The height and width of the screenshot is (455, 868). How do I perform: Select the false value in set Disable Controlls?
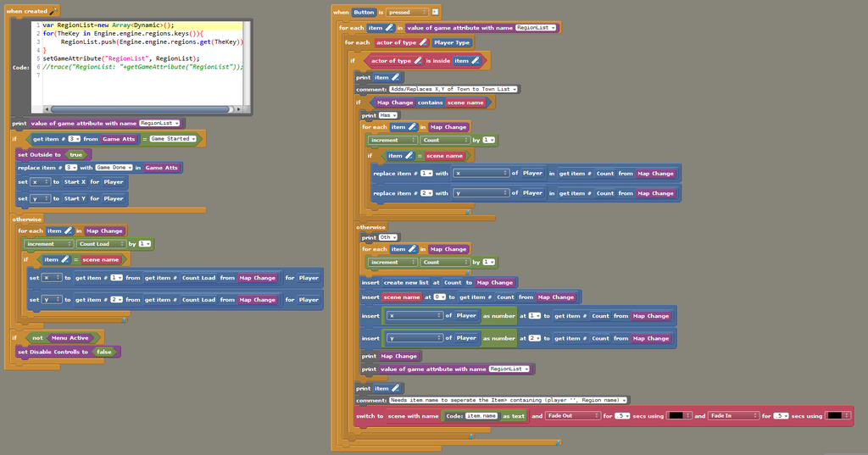pos(104,352)
